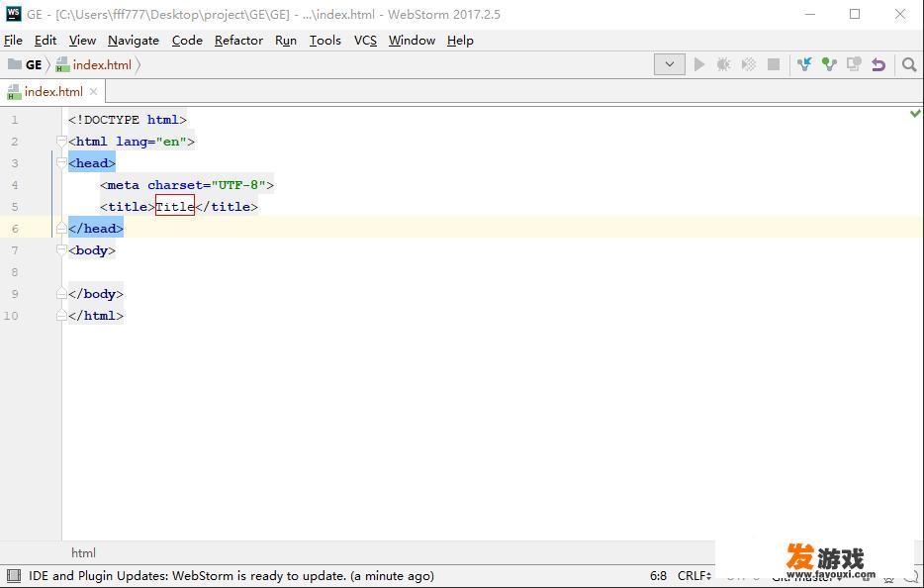Click the closing body tag text
Image resolution: width=924 pixels, height=588 pixels.
click(x=96, y=294)
